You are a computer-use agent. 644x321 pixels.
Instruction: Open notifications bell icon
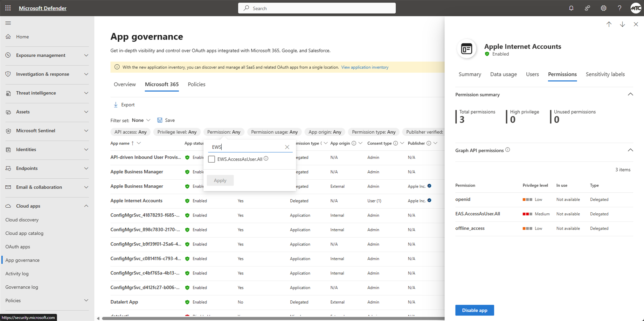(x=571, y=8)
